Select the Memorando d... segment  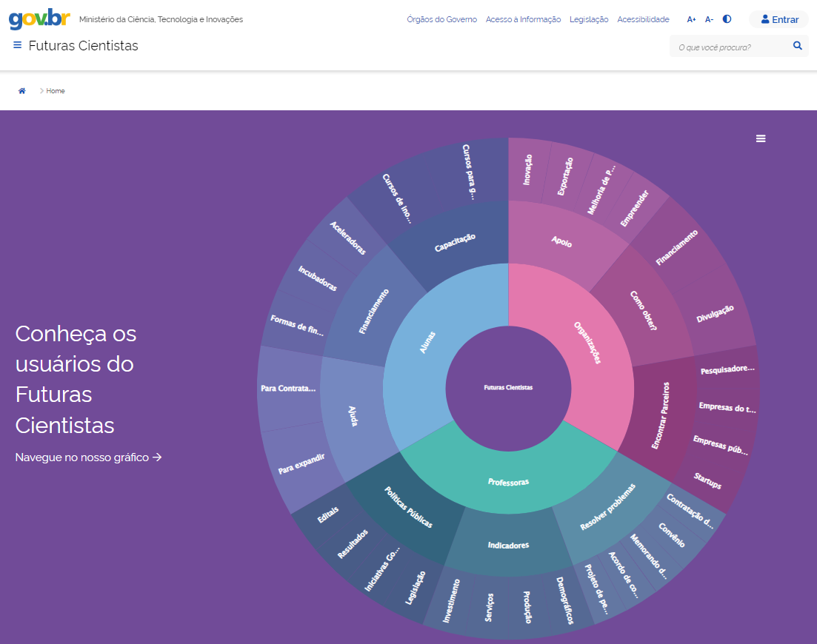648,557
